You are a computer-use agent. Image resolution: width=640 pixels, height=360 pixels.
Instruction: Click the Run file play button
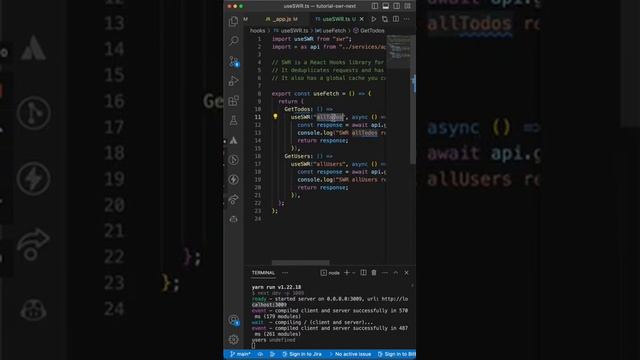click(373, 19)
